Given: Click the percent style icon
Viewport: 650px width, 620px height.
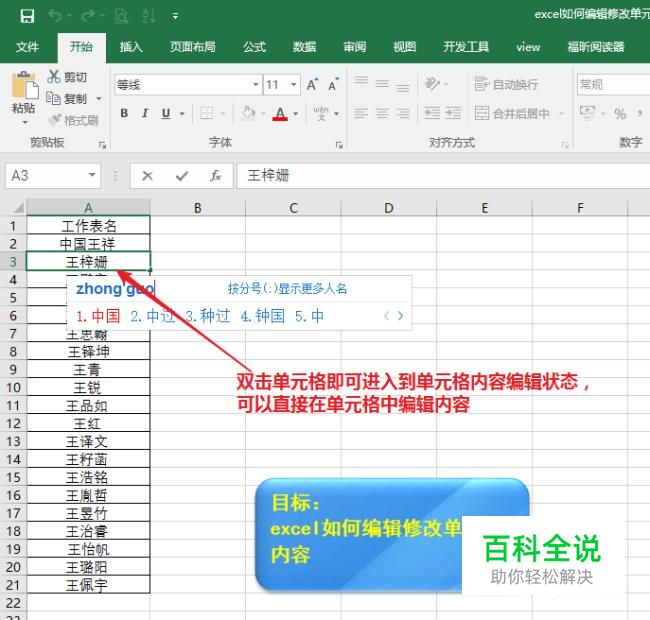Looking at the screenshot, I should click(x=620, y=114).
